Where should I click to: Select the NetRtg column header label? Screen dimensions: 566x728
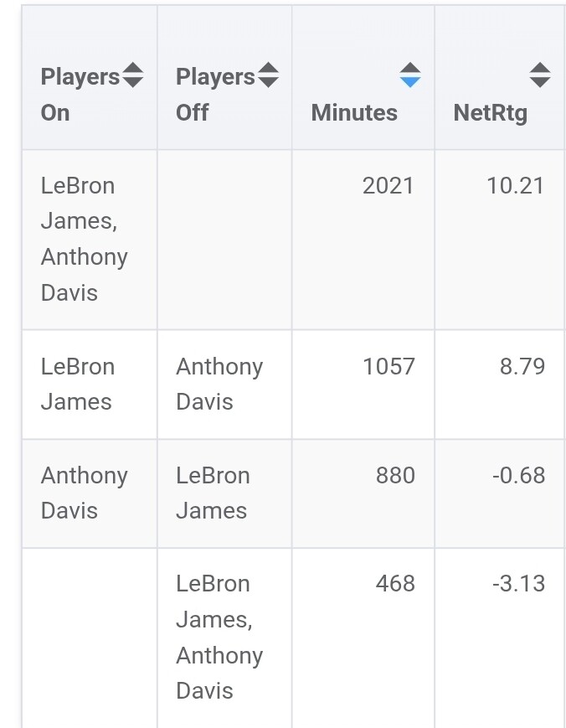pyautogui.click(x=491, y=112)
